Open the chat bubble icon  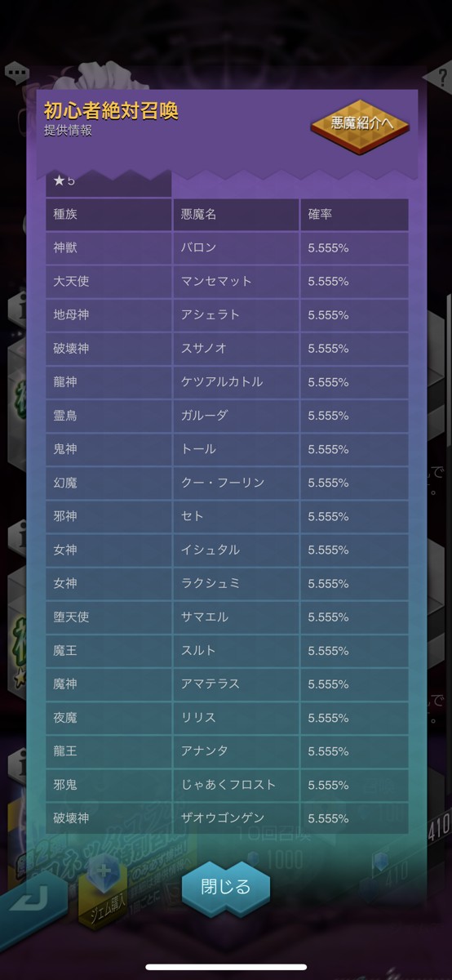pyautogui.click(x=15, y=73)
